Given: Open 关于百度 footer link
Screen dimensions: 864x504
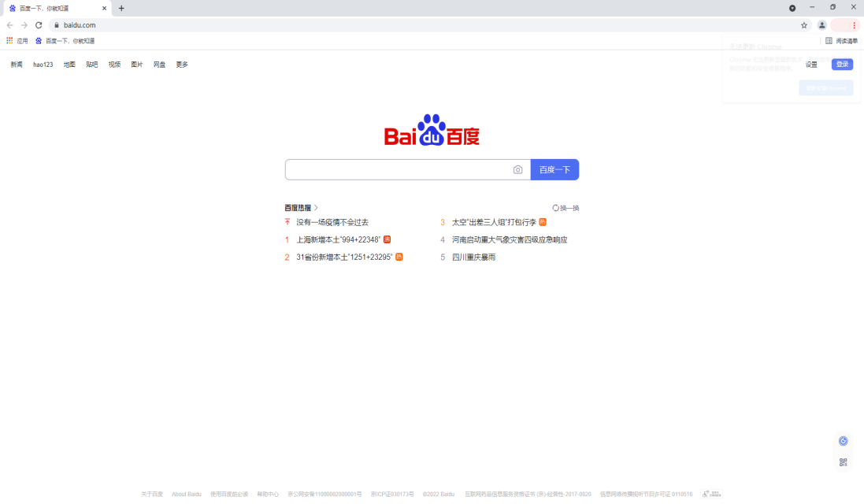Looking at the screenshot, I should [x=152, y=494].
